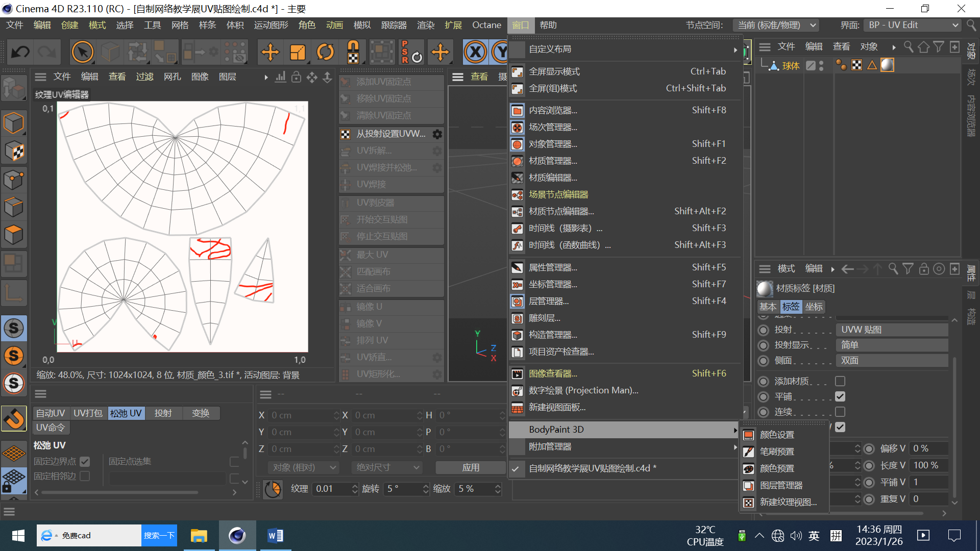Image resolution: width=980 pixels, height=551 pixels.
Task: Click settings gear beside 从投射设置UVW
Action: point(437,134)
